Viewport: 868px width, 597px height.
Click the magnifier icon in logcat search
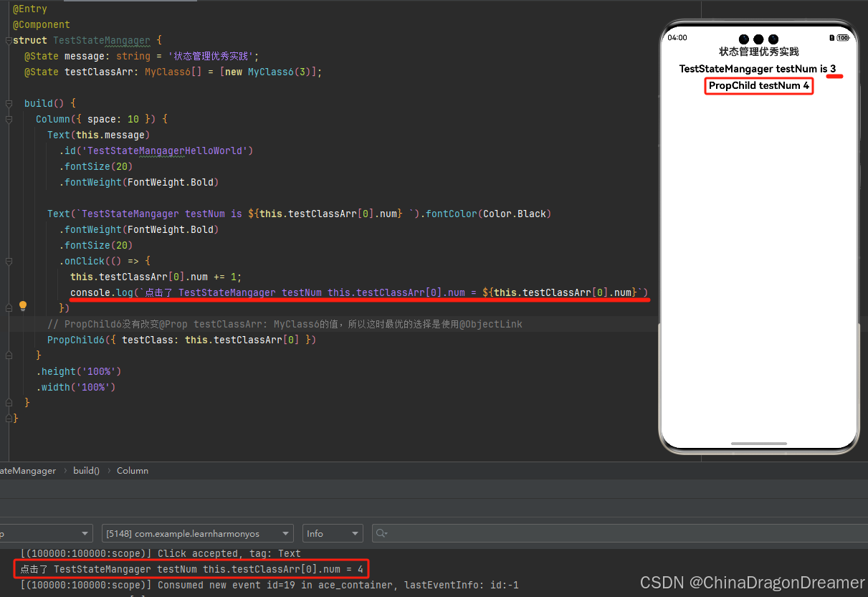[x=381, y=533]
